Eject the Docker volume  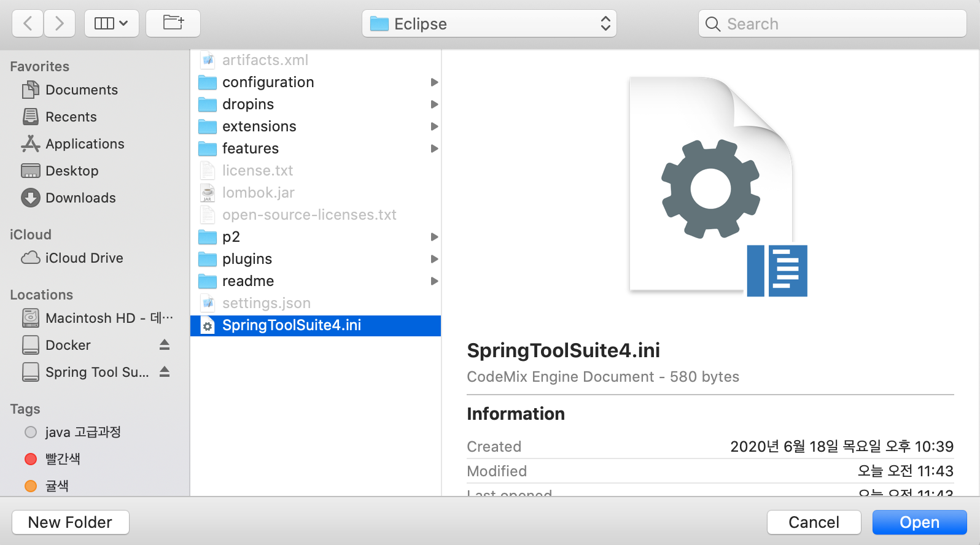(165, 344)
